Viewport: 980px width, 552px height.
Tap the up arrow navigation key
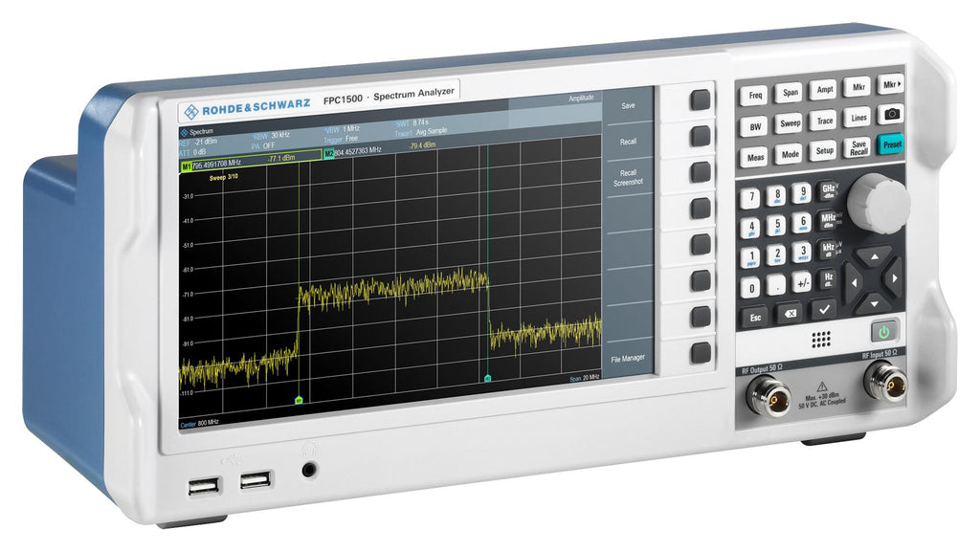point(875,256)
